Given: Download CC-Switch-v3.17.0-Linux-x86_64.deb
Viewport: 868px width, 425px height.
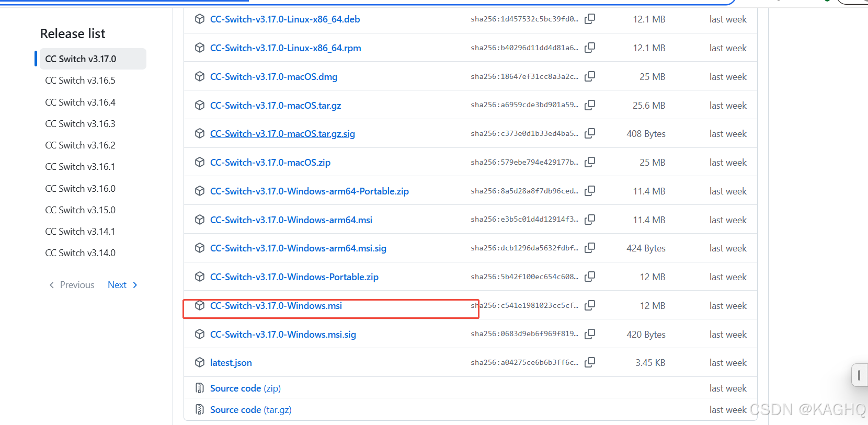Looking at the screenshot, I should [285, 19].
